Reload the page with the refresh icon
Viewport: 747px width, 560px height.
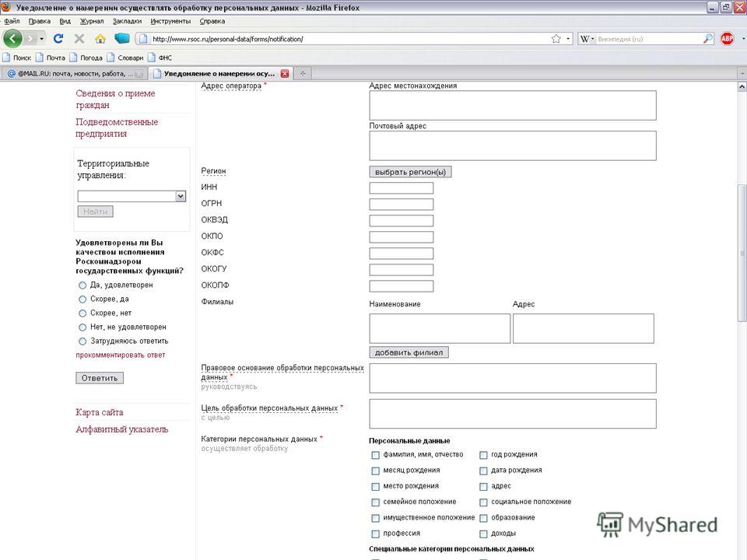[58, 39]
